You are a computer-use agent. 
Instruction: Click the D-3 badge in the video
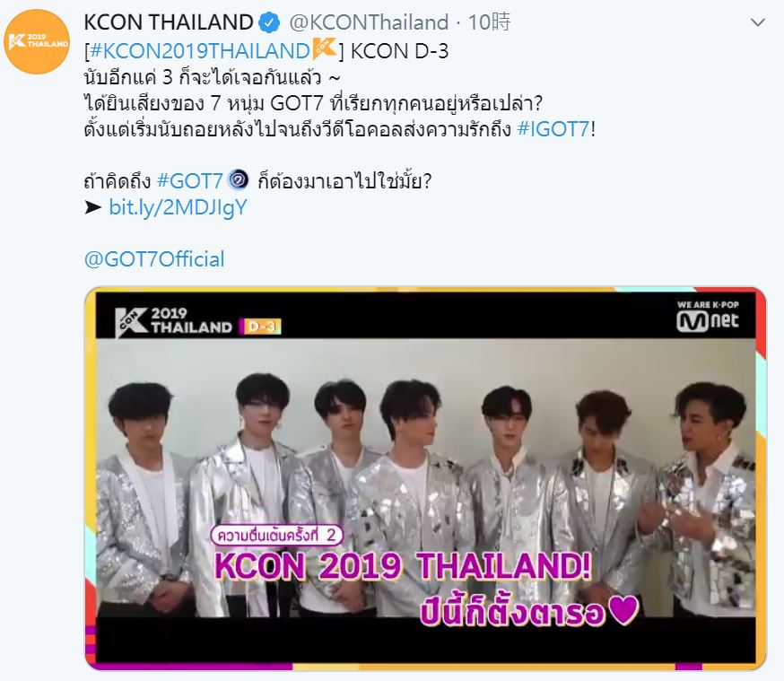click(x=260, y=327)
